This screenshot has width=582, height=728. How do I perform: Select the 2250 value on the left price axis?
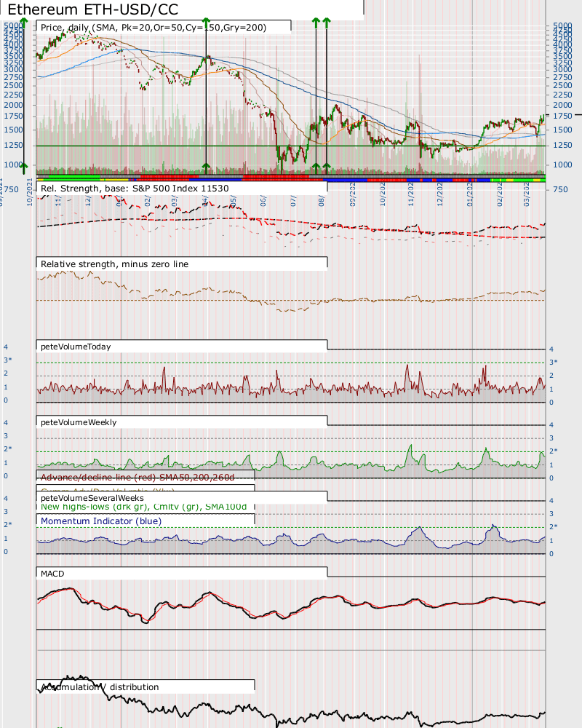(14, 95)
